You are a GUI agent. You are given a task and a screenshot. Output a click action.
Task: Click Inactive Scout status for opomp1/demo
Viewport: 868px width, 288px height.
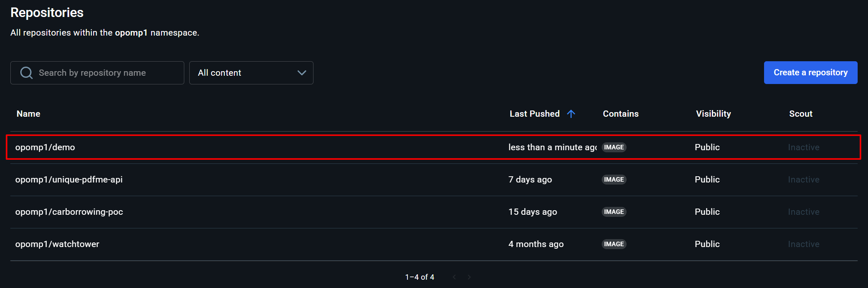coord(803,147)
